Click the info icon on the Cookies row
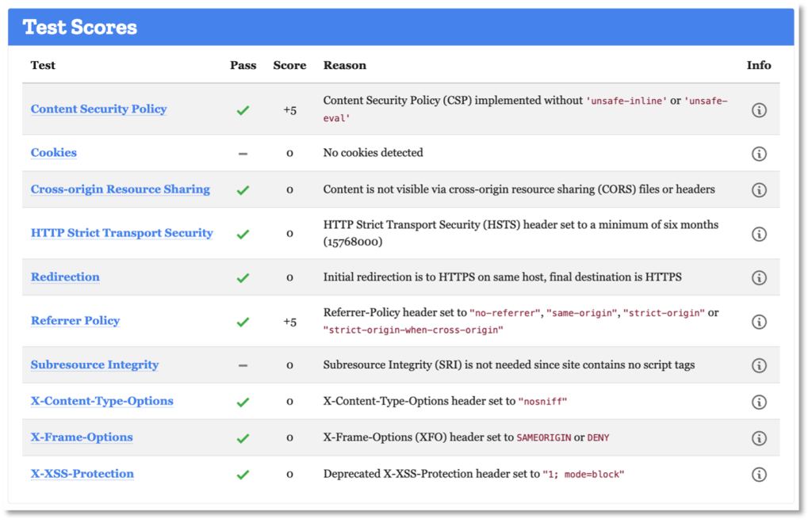 pos(759,152)
